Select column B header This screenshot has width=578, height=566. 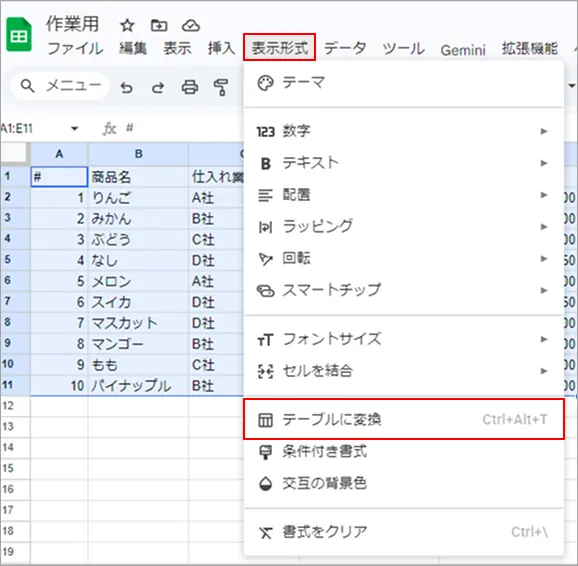(139, 154)
